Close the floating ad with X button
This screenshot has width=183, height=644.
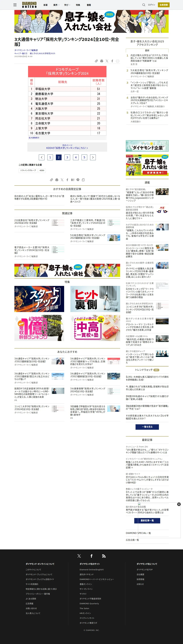click(179, 504)
